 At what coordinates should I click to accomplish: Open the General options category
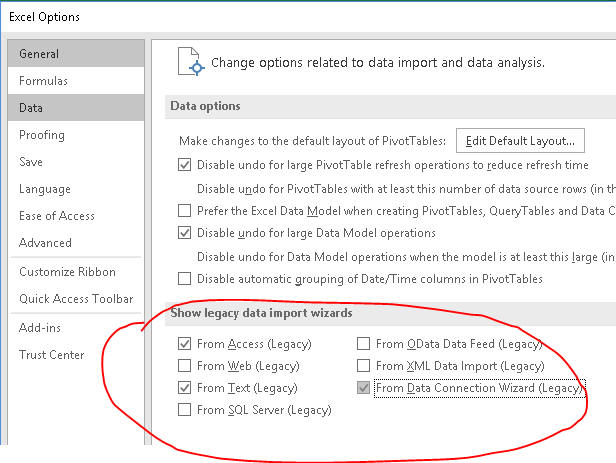[76, 53]
